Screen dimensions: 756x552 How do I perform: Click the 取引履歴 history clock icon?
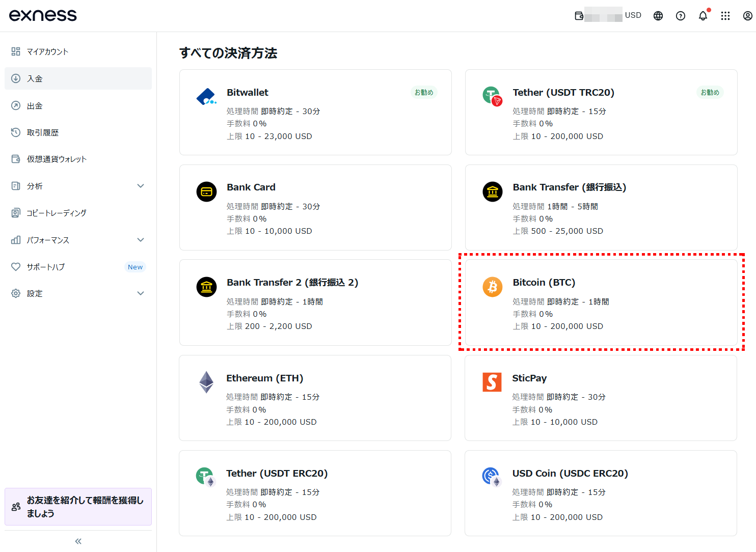[16, 132]
